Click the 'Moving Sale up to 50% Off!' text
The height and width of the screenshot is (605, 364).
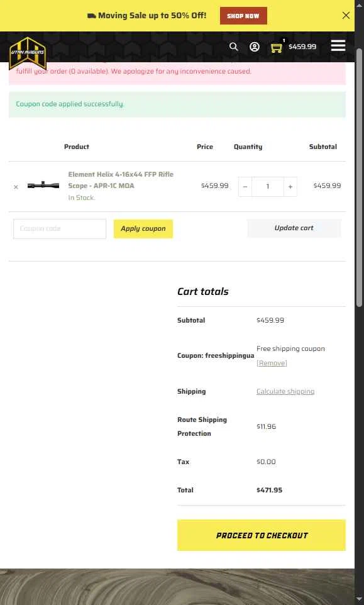[152, 16]
